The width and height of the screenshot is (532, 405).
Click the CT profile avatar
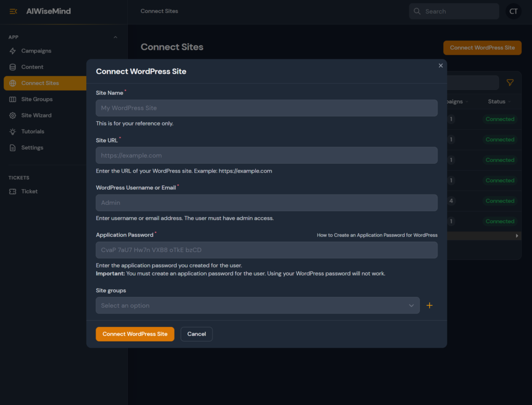click(513, 11)
